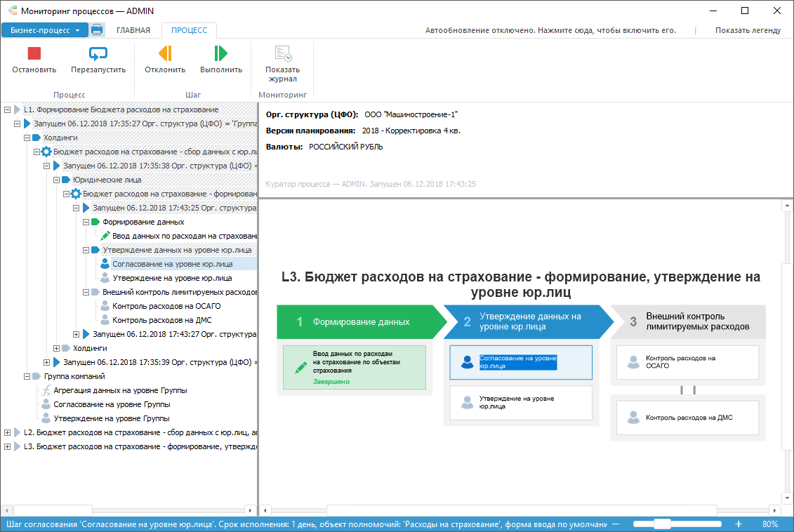Click the 2018 - Корректировка 4 кв. version value
The width and height of the screenshot is (794, 532).
tap(411, 131)
